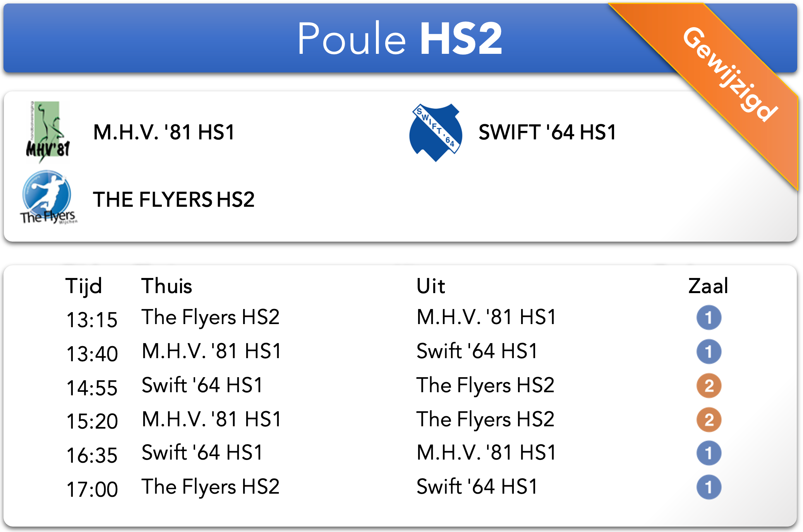Click the Thuis column header
This screenshot has width=803, height=532.
167,286
